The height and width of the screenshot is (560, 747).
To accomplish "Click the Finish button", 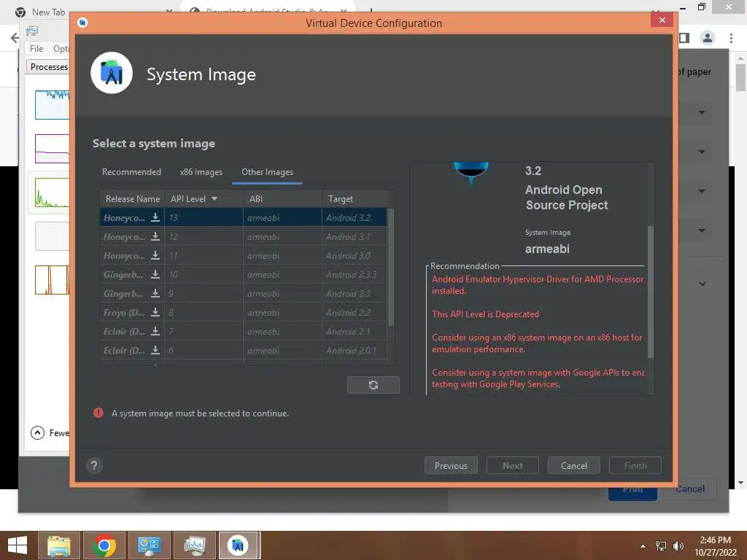I will coord(635,465).
